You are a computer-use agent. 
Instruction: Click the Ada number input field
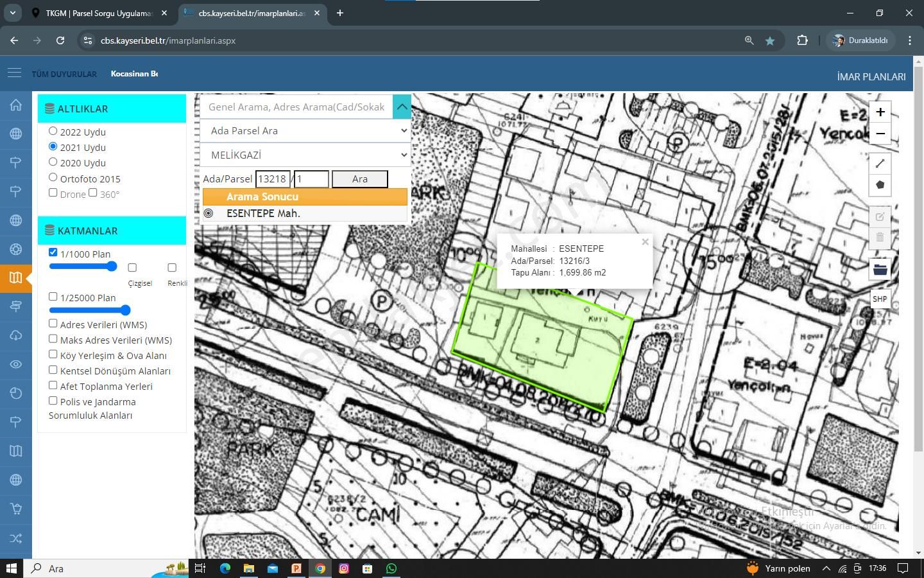(x=273, y=179)
